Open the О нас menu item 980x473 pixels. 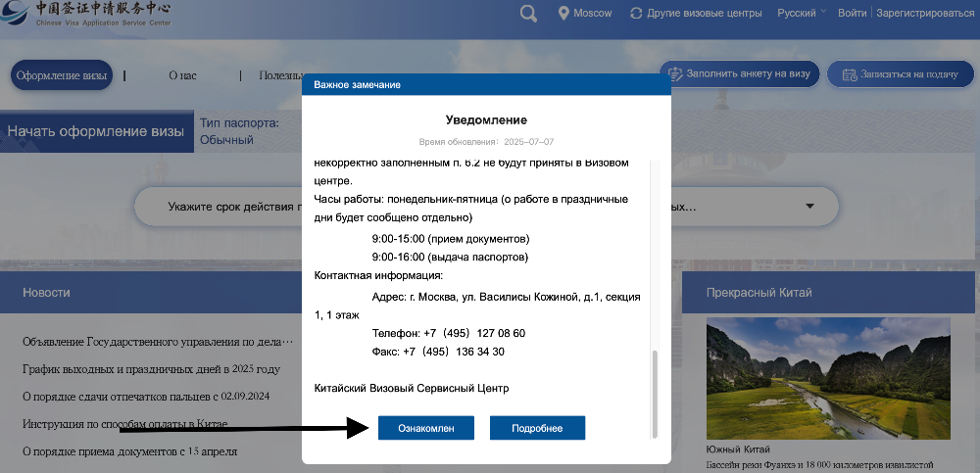coord(182,75)
